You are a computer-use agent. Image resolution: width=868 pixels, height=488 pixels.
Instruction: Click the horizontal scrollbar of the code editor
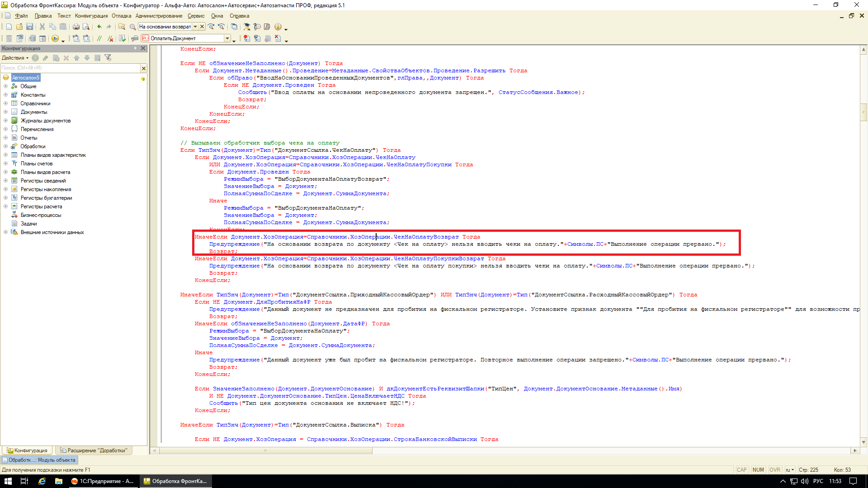point(266,450)
